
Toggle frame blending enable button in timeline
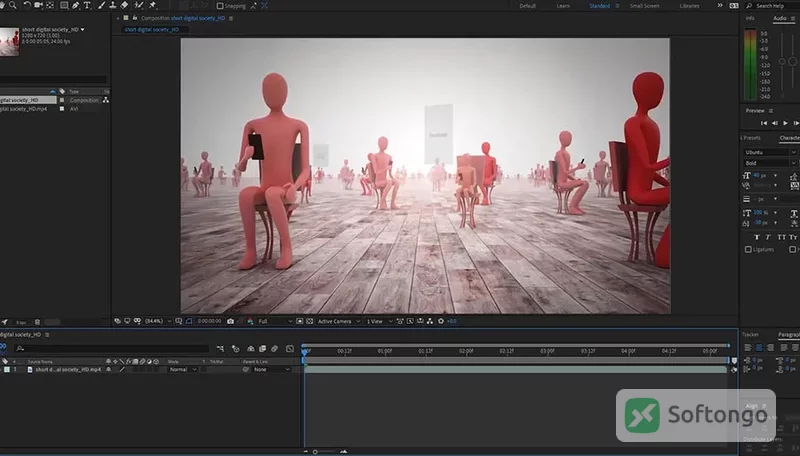click(262, 349)
